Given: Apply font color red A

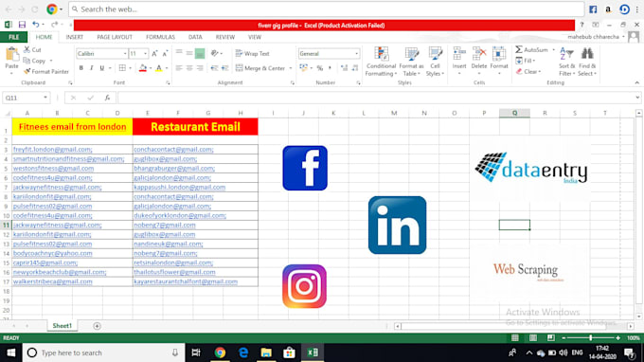Looking at the screenshot, I should (x=158, y=68).
